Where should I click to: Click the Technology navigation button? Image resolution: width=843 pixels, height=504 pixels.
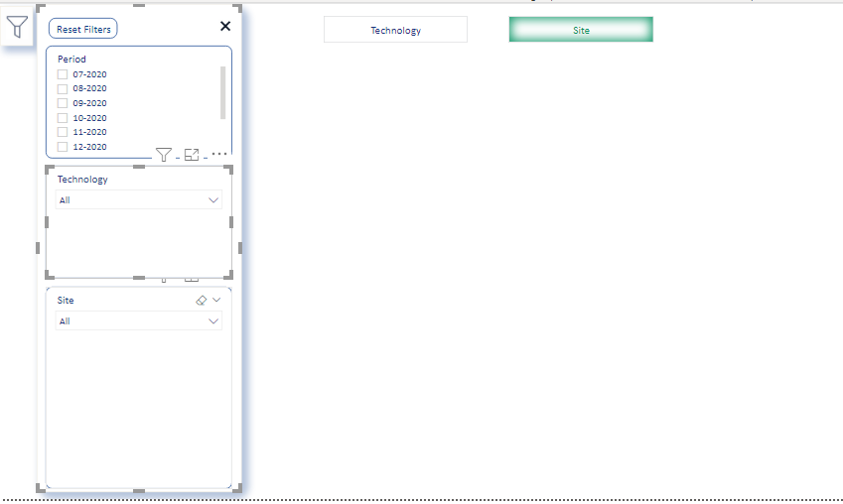(x=396, y=30)
